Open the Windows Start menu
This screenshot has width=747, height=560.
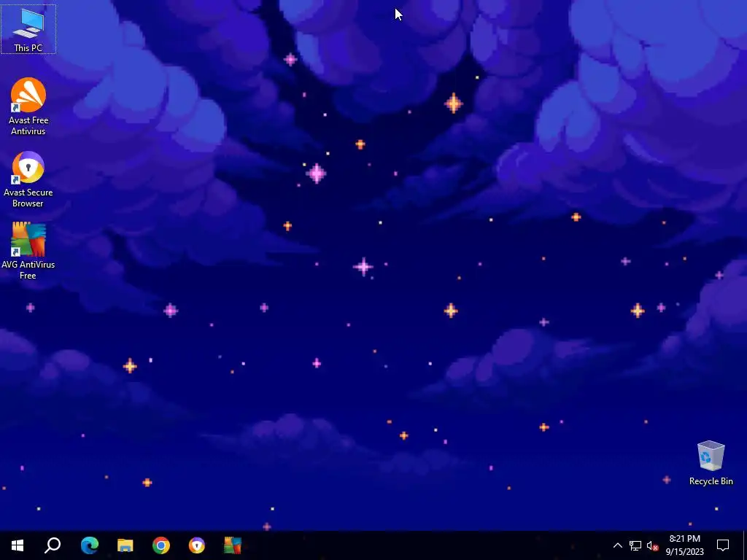click(18, 545)
